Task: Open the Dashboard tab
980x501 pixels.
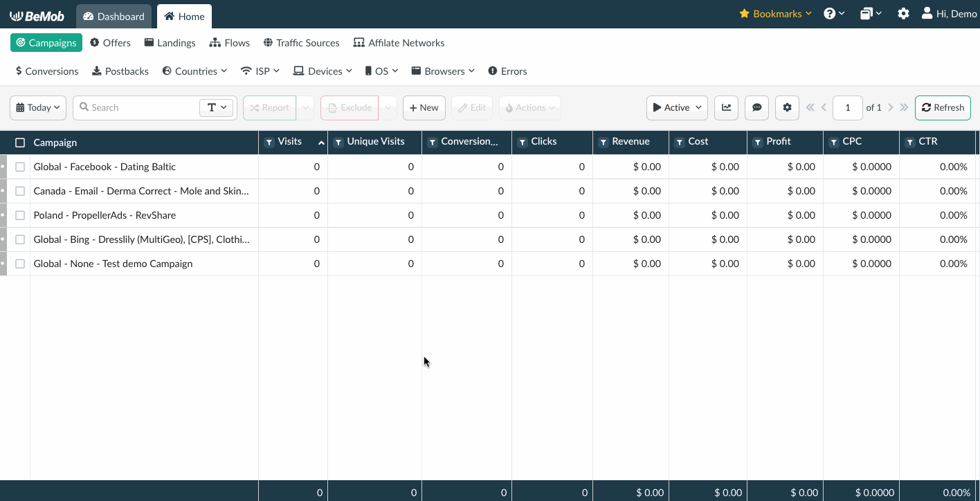Action: pyautogui.click(x=114, y=16)
